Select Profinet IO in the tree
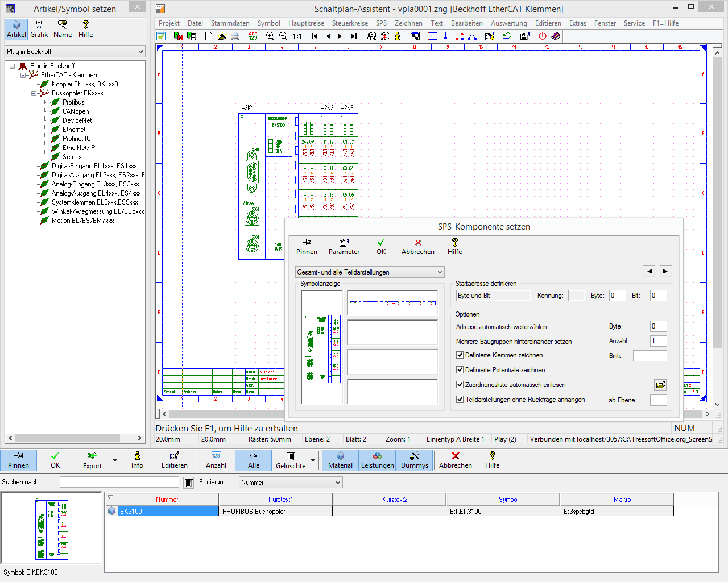Viewport: 728px width, 582px height. pos(76,139)
